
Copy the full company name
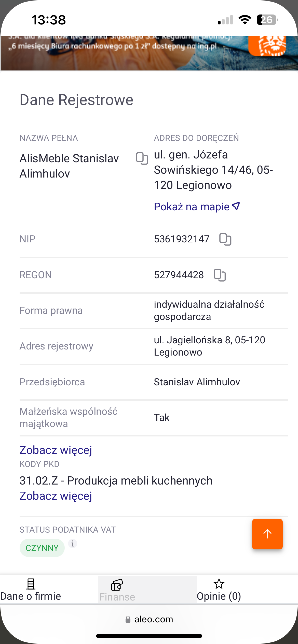click(x=142, y=158)
